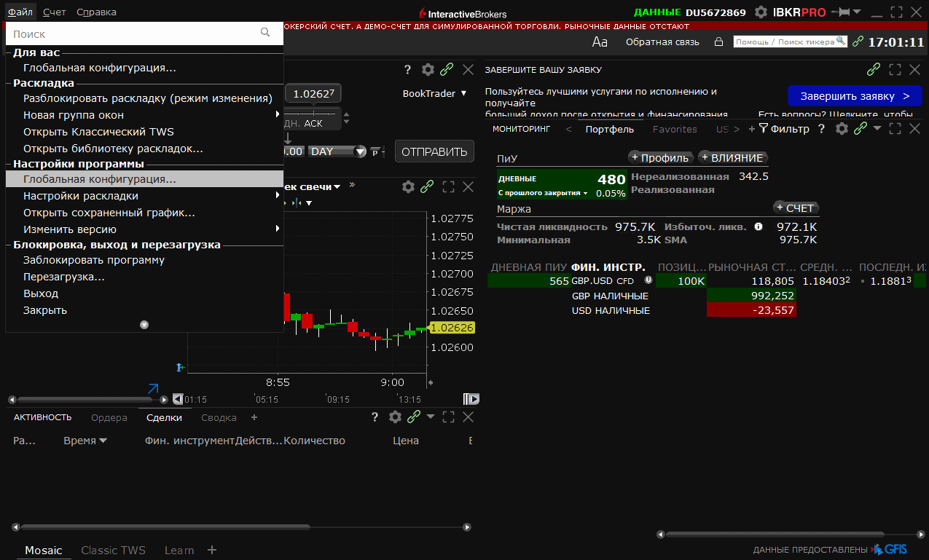Click the '+ Профиль' button
The height and width of the screenshot is (560, 929).
(x=659, y=157)
